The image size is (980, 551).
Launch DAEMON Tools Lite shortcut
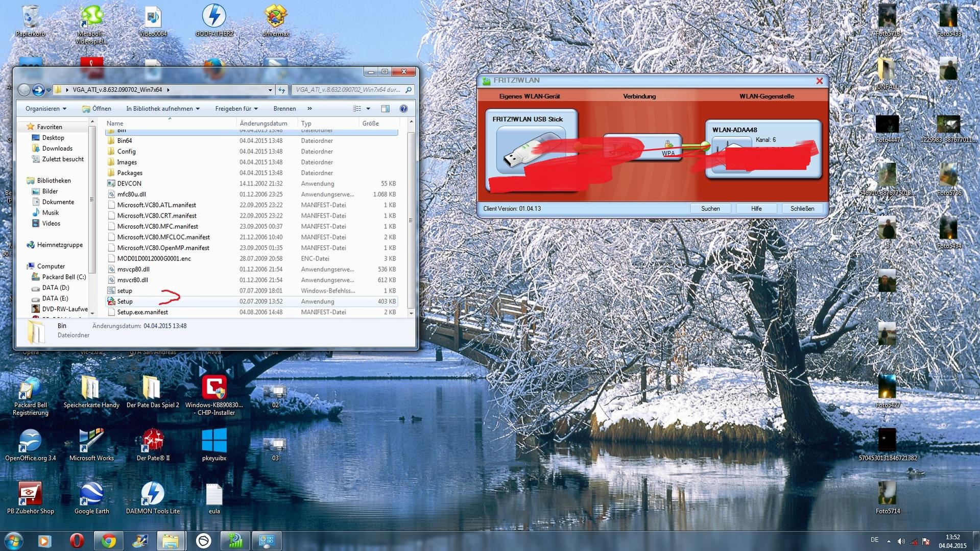pos(153,498)
